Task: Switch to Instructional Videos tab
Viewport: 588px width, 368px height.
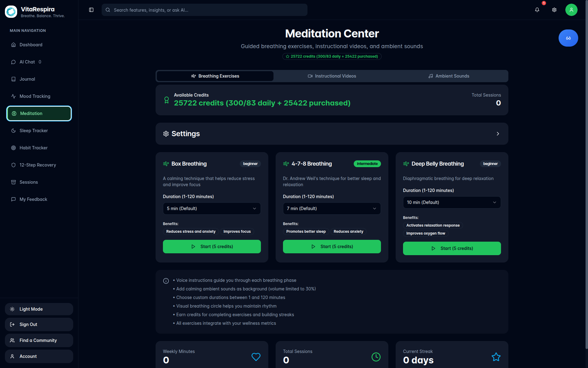Action: click(x=332, y=76)
